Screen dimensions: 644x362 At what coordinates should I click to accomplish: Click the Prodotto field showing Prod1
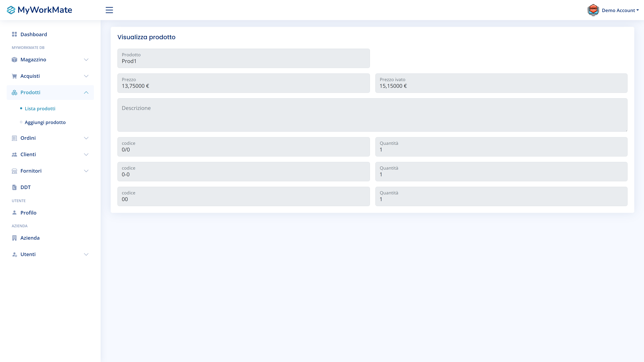(244, 58)
